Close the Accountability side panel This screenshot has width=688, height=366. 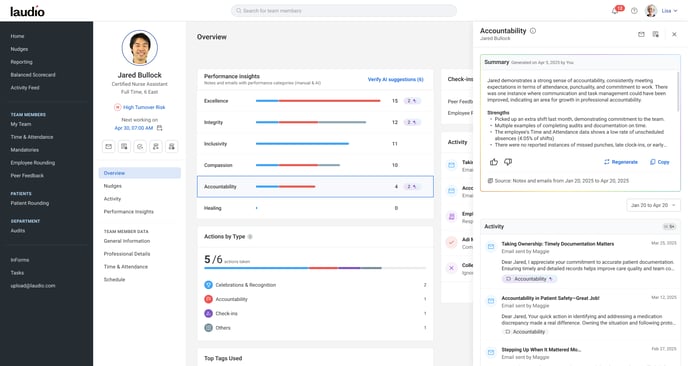coord(674,34)
